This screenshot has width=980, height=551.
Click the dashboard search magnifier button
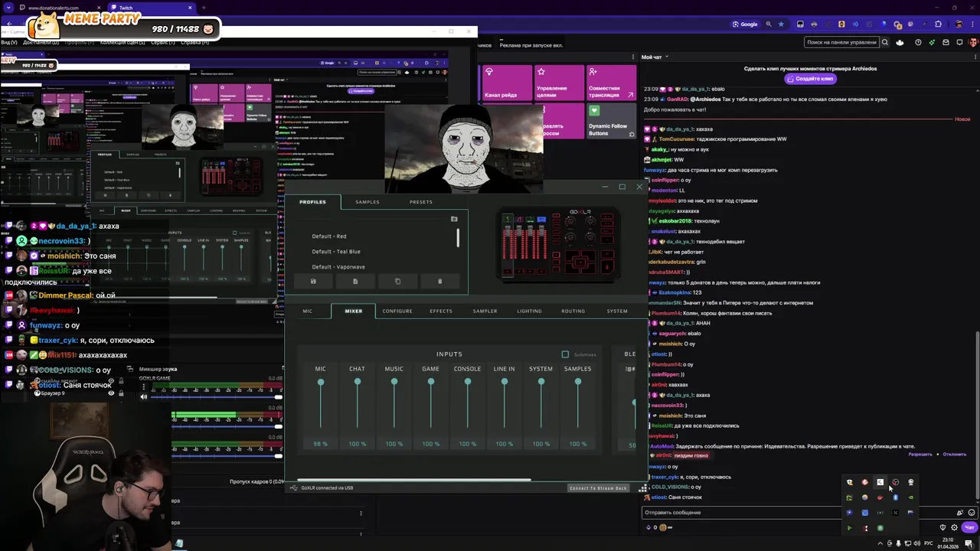(x=885, y=43)
